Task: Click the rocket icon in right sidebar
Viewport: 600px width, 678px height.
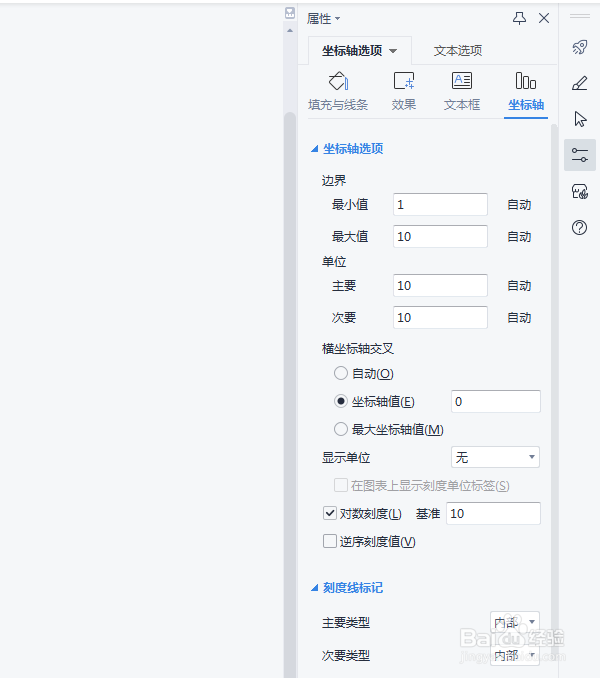Action: [x=580, y=47]
